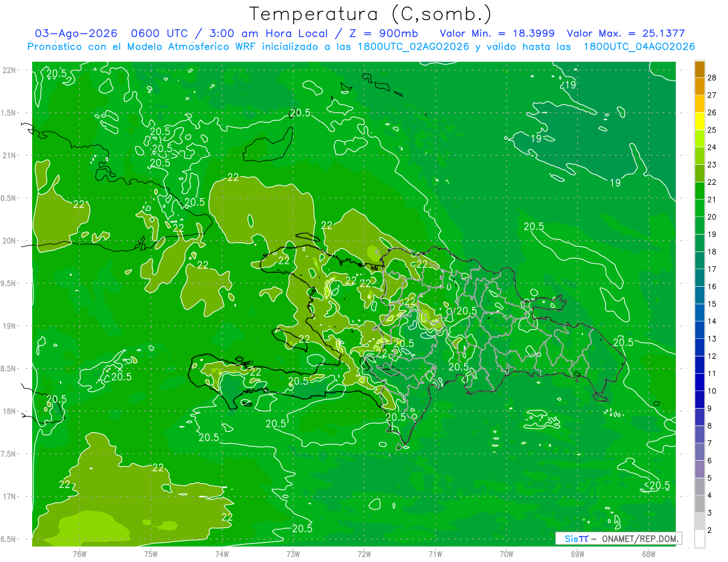Screen dimensions: 728x562
Task: Click the color scale label 25
Action: tap(712, 130)
